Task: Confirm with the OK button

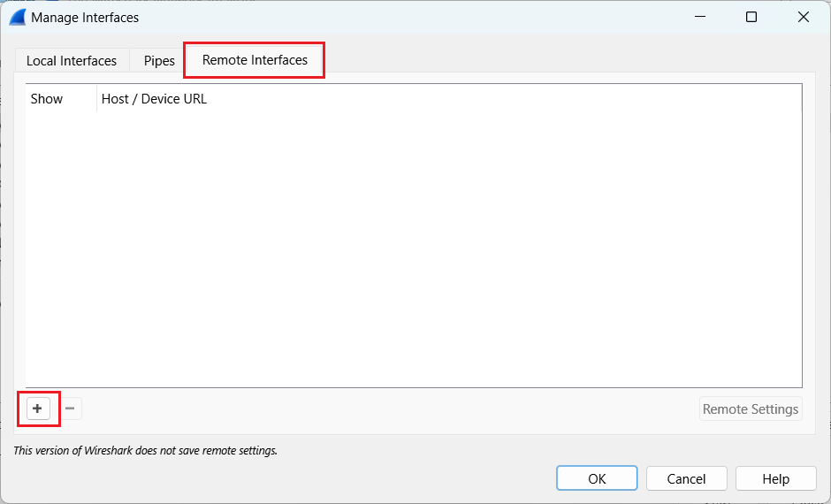Action: coord(597,478)
